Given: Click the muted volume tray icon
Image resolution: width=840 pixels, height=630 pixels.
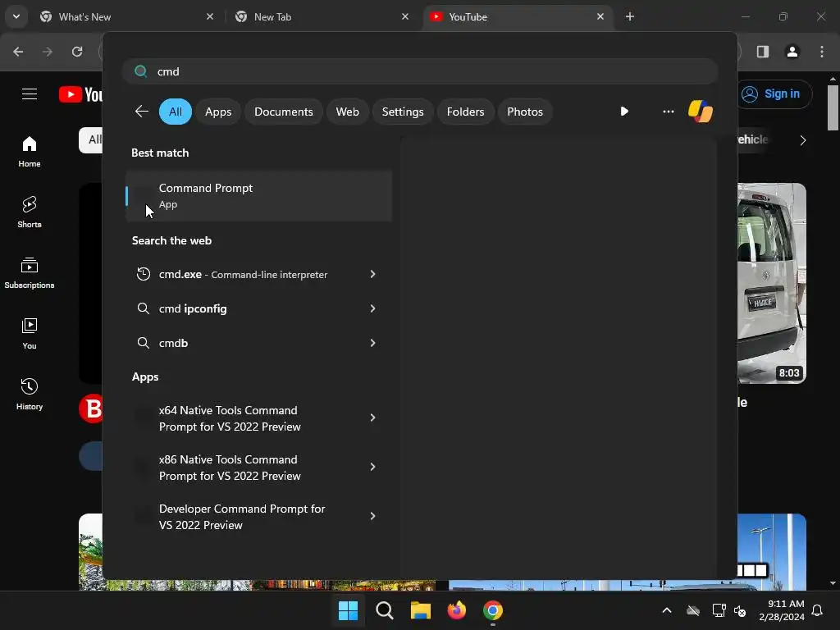Looking at the screenshot, I should click(x=740, y=610).
